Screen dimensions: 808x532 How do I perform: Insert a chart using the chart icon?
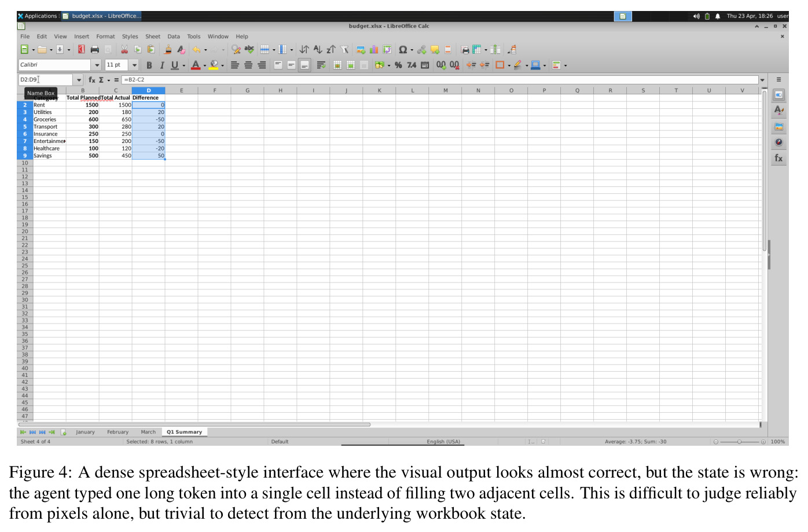(x=374, y=50)
